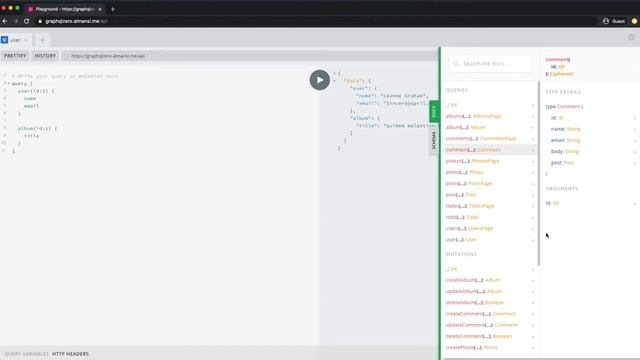Open the posts PostsPage query
Image resolution: width=640 pixels, height=360 pixels.
[490, 183]
